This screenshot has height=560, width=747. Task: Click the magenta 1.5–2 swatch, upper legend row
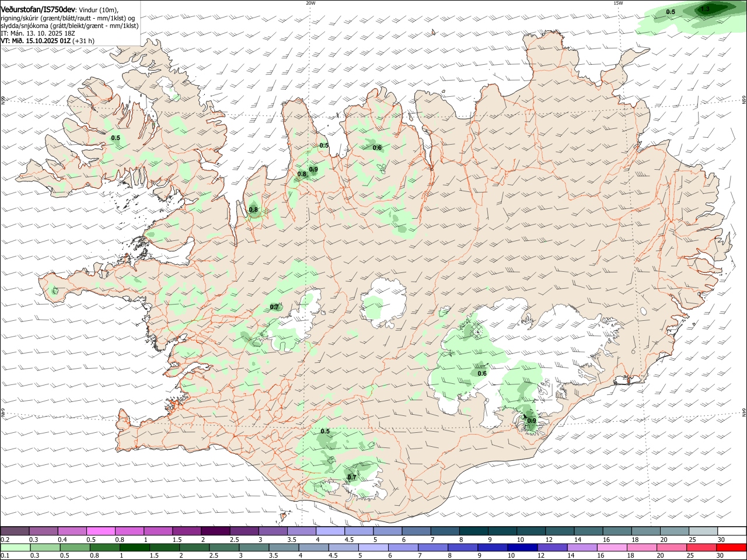187,531
